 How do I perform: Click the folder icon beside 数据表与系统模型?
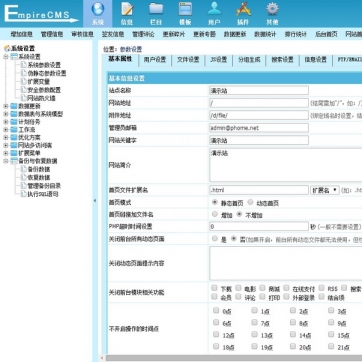[x=14, y=114]
